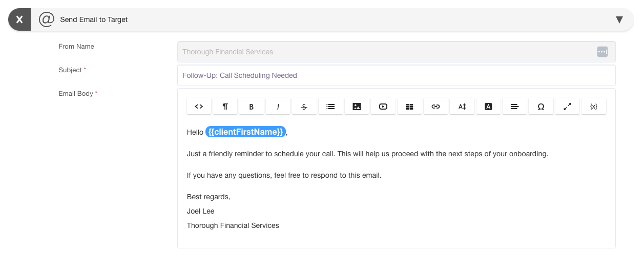Image resolution: width=644 pixels, height=273 pixels.
Task: Insert an image into the email
Action: tap(357, 107)
